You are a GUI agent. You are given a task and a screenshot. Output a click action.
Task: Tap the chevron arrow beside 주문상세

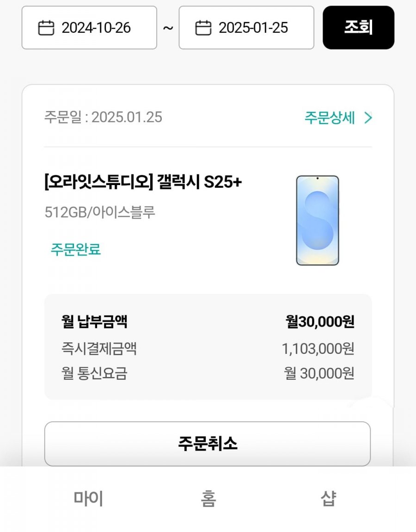[x=368, y=118]
